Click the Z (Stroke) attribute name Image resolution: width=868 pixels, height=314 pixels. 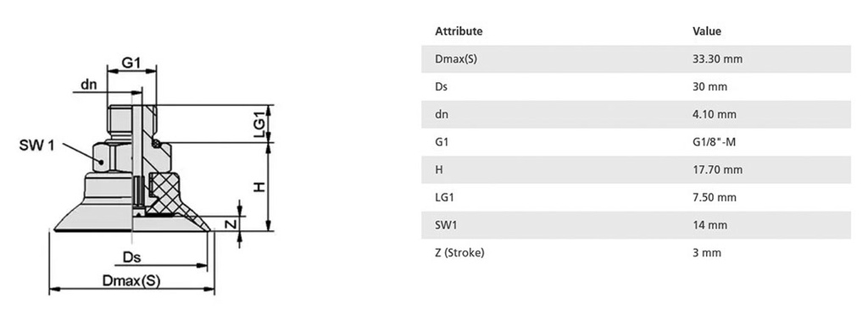click(459, 252)
